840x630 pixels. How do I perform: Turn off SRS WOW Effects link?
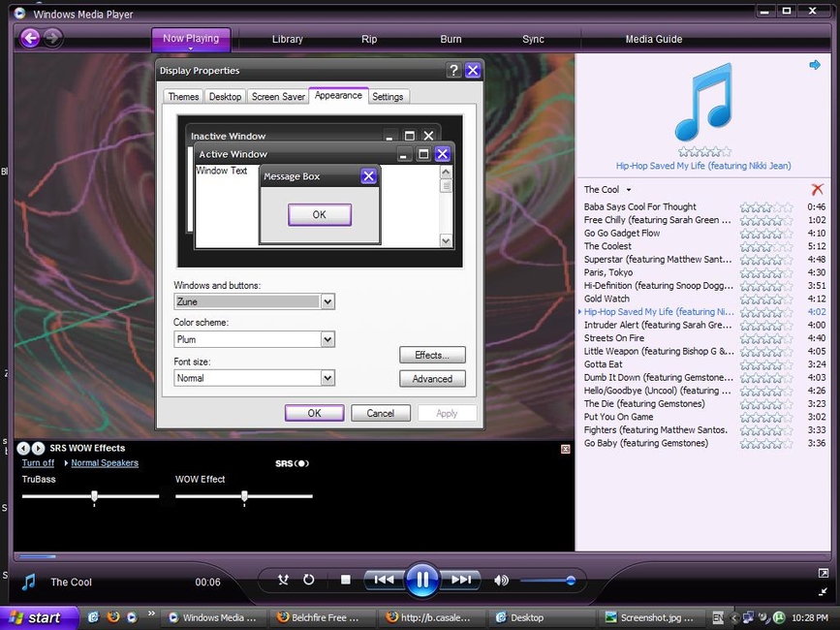coord(38,463)
